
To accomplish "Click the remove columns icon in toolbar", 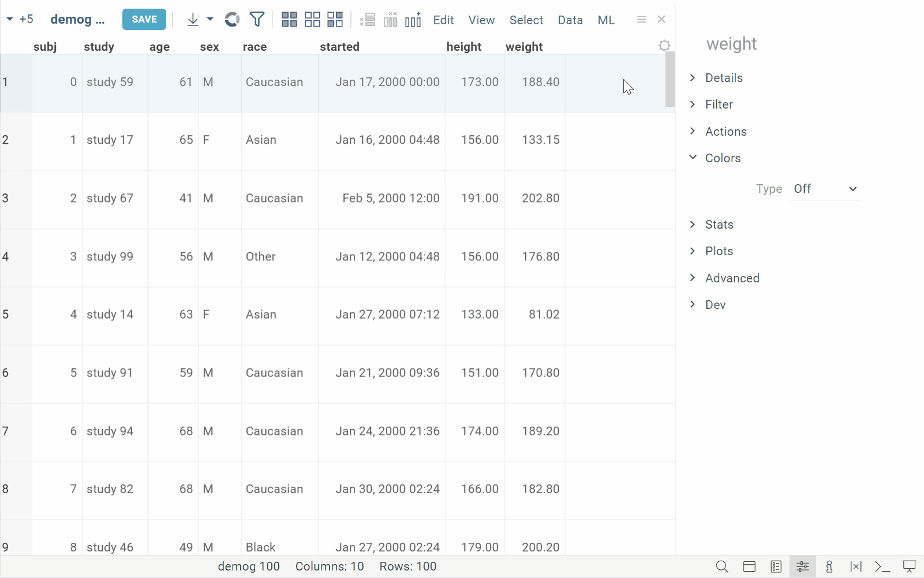I will coord(391,20).
